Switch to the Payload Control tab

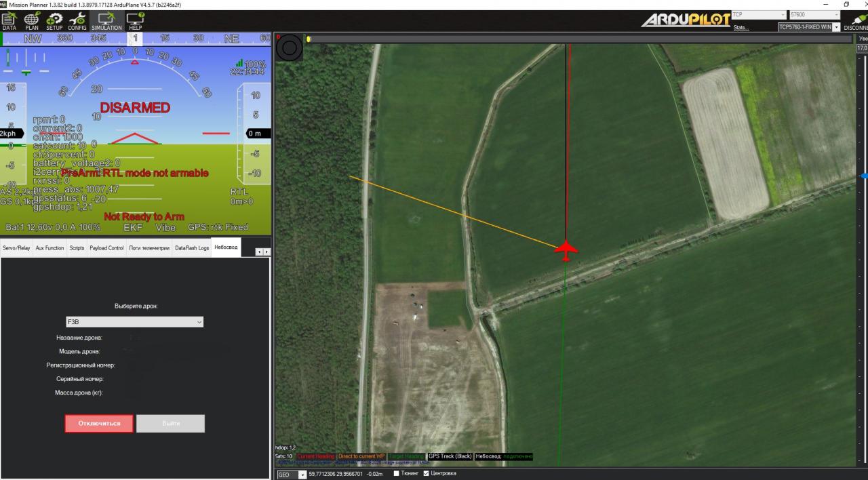pos(106,248)
